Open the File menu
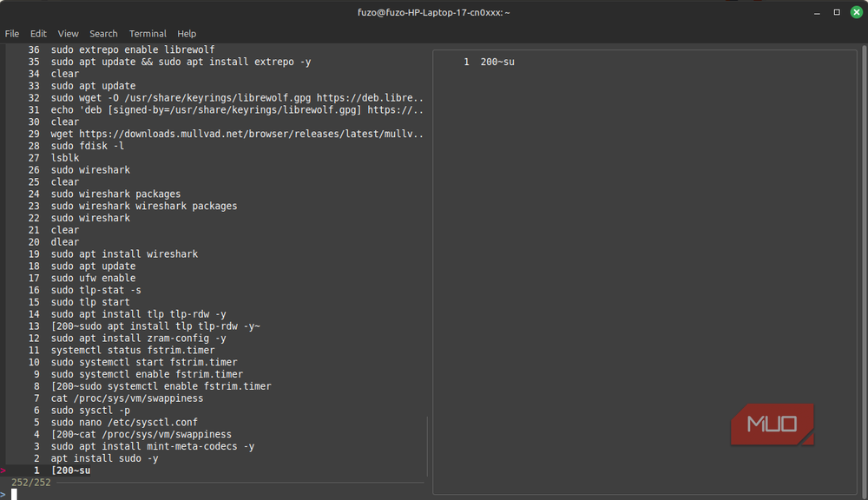Image resolution: width=868 pixels, height=500 pixels. [x=11, y=34]
